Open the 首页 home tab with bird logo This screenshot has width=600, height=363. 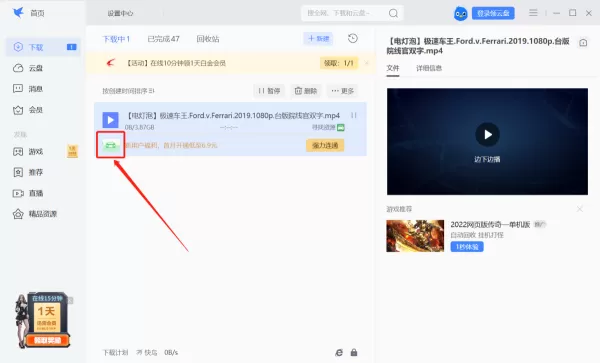tap(28, 13)
